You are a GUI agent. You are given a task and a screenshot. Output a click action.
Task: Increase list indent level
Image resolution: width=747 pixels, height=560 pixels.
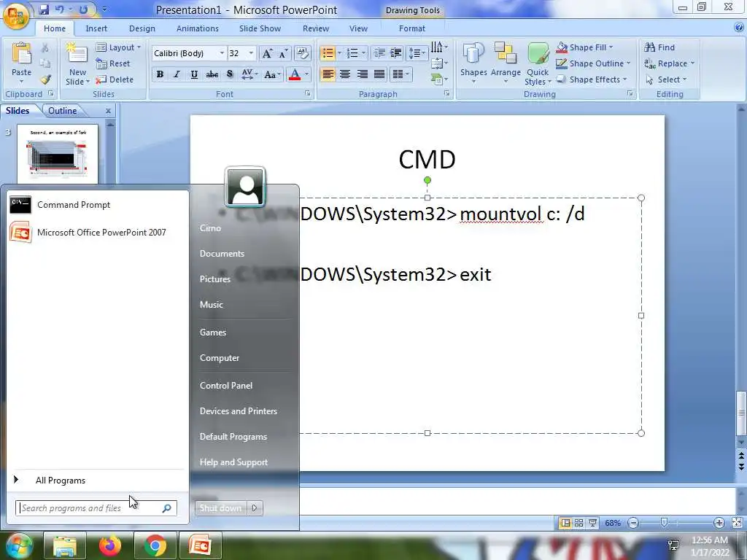[x=395, y=53]
